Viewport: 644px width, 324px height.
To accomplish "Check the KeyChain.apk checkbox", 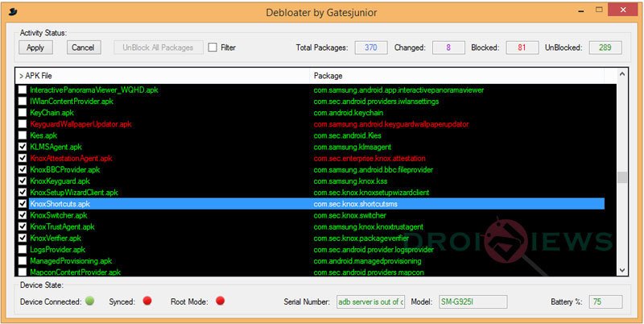I will point(23,112).
